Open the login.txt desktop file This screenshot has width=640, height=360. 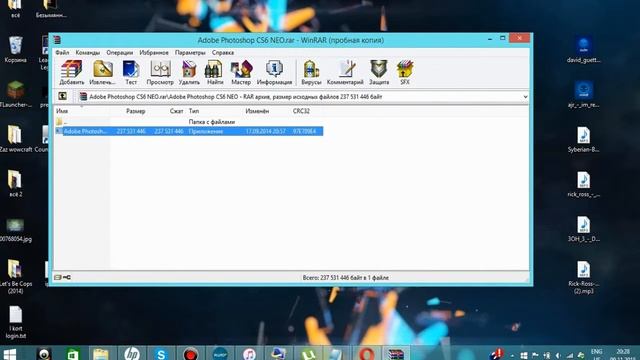pyautogui.click(x=16, y=322)
